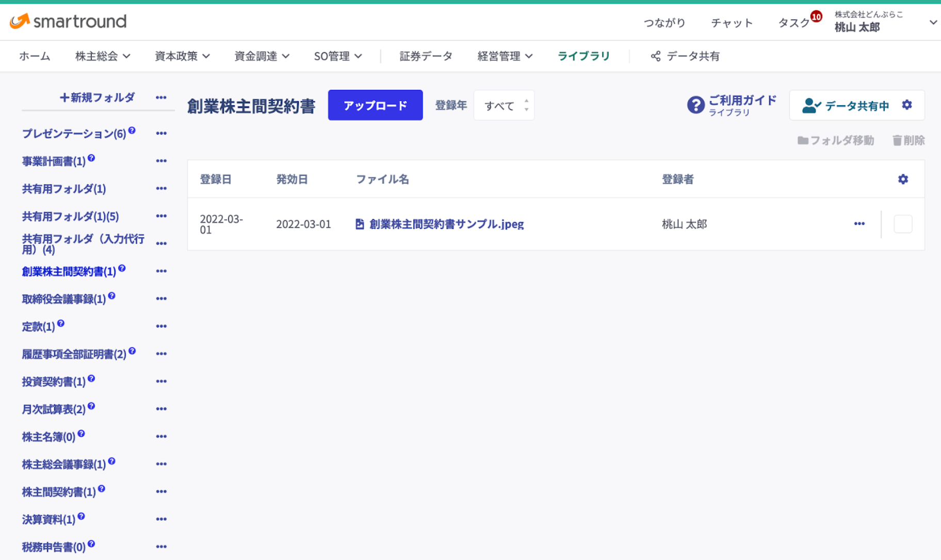This screenshot has height=560, width=941.
Task: Click the file icon beside 創業株主間契約書サンプル.jpeg
Action: [359, 224]
